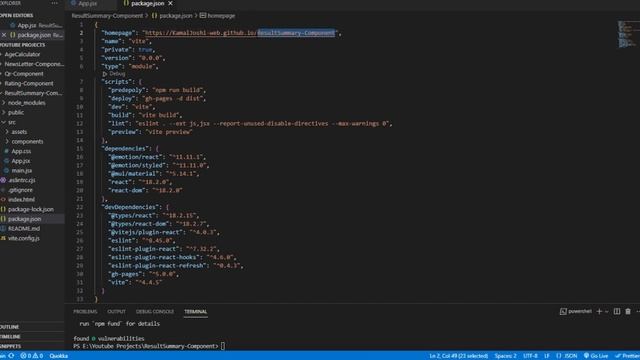Switch to the Debug Console tab
Screen dimensions: 640x360
click(155, 312)
